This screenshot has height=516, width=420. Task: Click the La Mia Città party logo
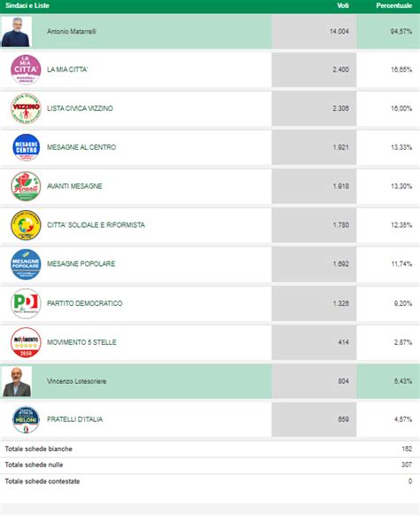point(26,69)
